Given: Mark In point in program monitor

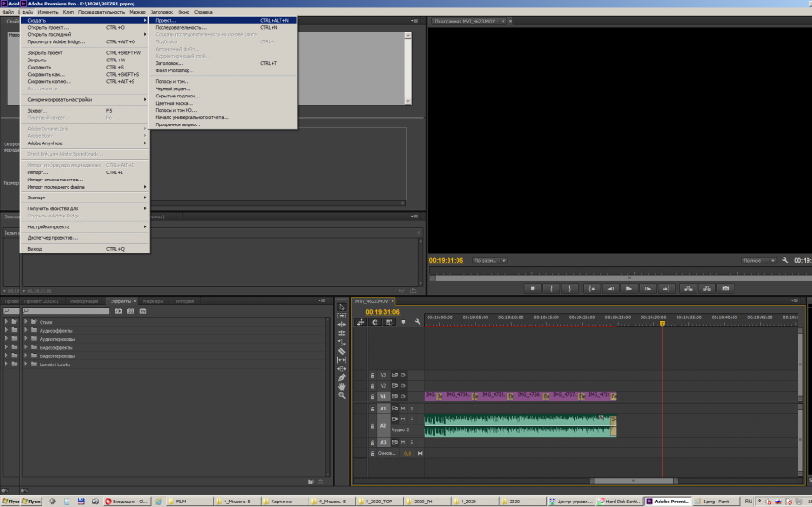Looking at the screenshot, I should (551, 289).
